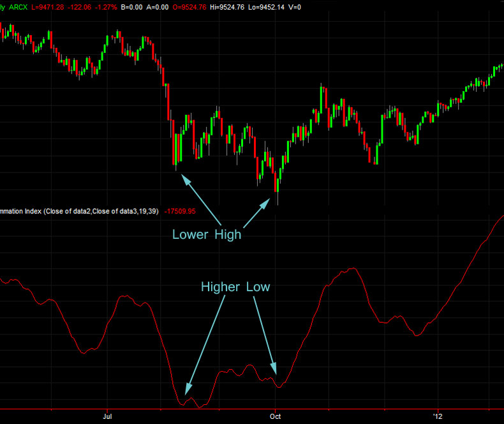Click the Oct date axis label
Image resolution: width=504 pixels, height=424 pixels.
(275, 416)
